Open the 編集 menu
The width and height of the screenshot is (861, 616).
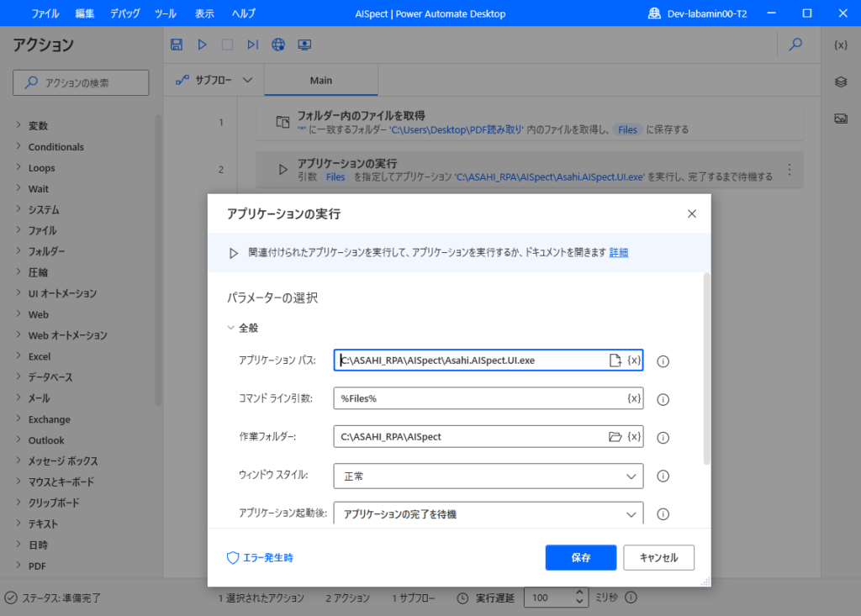click(x=85, y=13)
